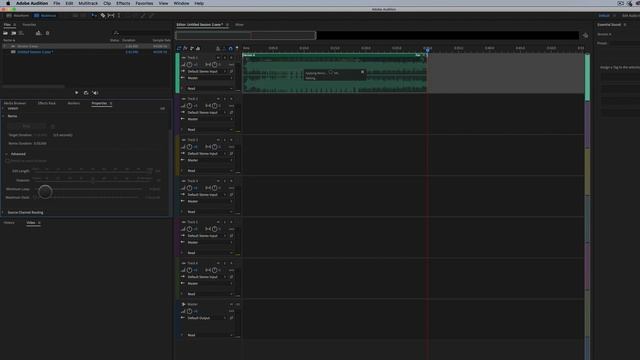Image resolution: width=640 pixels, height=360 pixels.
Task: Mute Track 1
Action: coord(218,58)
